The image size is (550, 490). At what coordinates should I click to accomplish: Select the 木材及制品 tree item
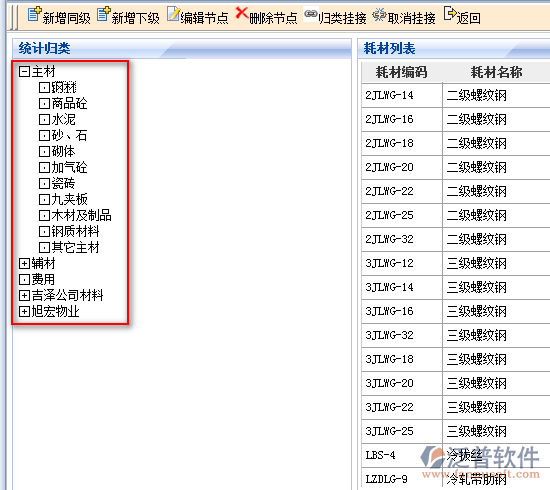click(81, 215)
